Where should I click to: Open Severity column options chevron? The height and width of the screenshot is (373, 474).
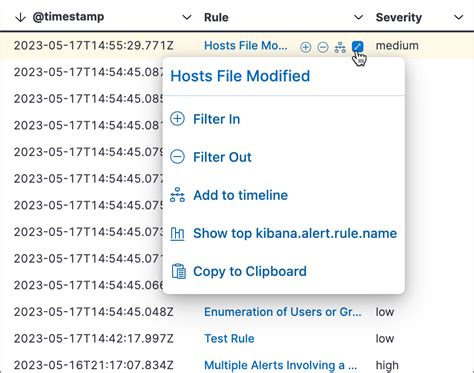459,17
